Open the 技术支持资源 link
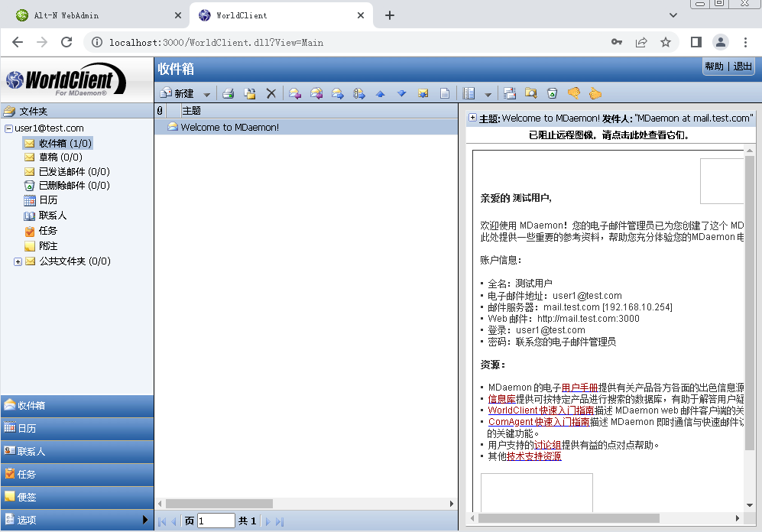Viewport: 762px width, 532px height. (534, 456)
